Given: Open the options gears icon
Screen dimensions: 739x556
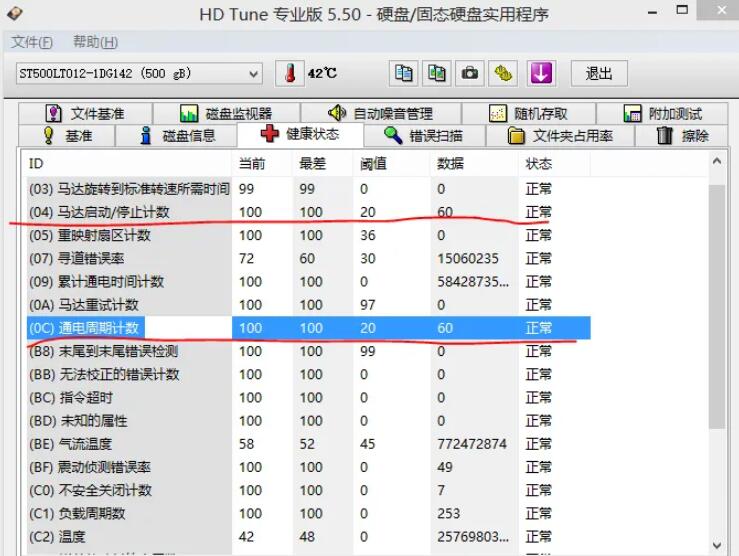Looking at the screenshot, I should click(503, 74).
